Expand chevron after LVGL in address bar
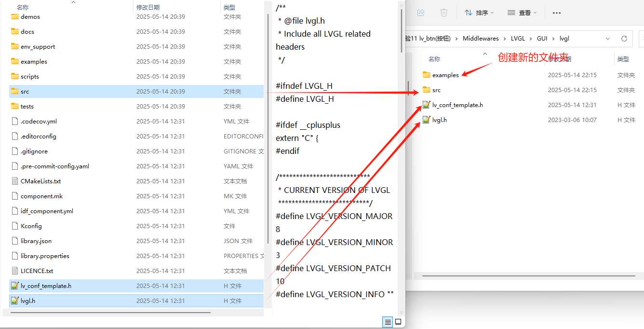The height and width of the screenshot is (329, 644). pyautogui.click(x=530, y=39)
